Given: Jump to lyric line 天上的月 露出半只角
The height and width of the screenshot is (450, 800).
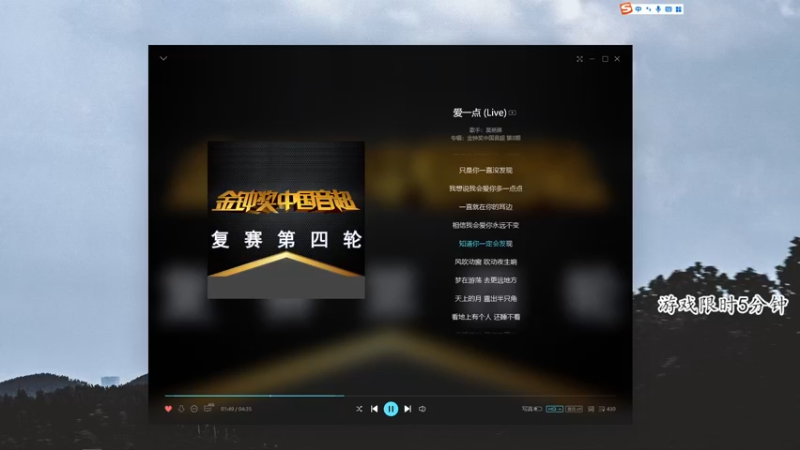Looking at the screenshot, I should tap(486, 298).
